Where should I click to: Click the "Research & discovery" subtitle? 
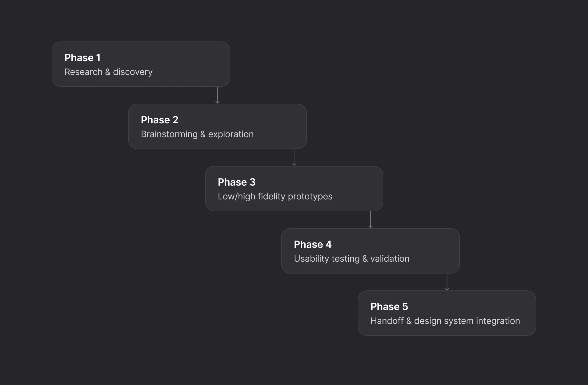[x=108, y=72]
